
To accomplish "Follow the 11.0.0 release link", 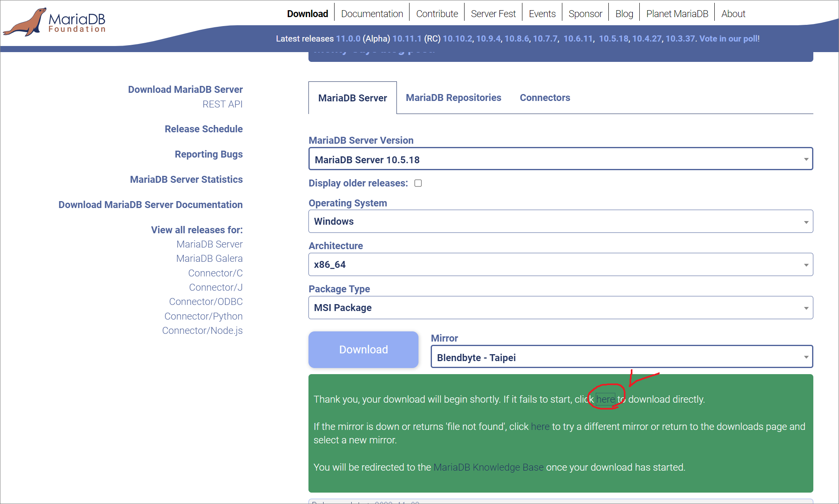I will (x=348, y=39).
